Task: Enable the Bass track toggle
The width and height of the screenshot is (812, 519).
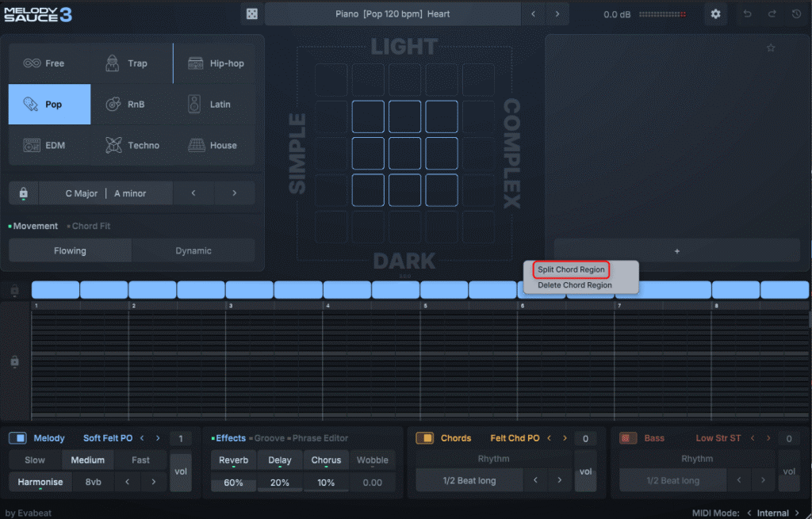Action: 628,438
